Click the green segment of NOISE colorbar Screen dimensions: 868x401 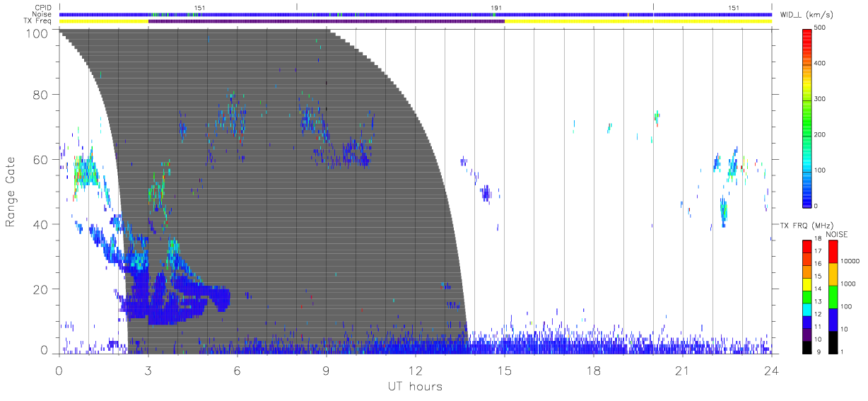pos(832,296)
